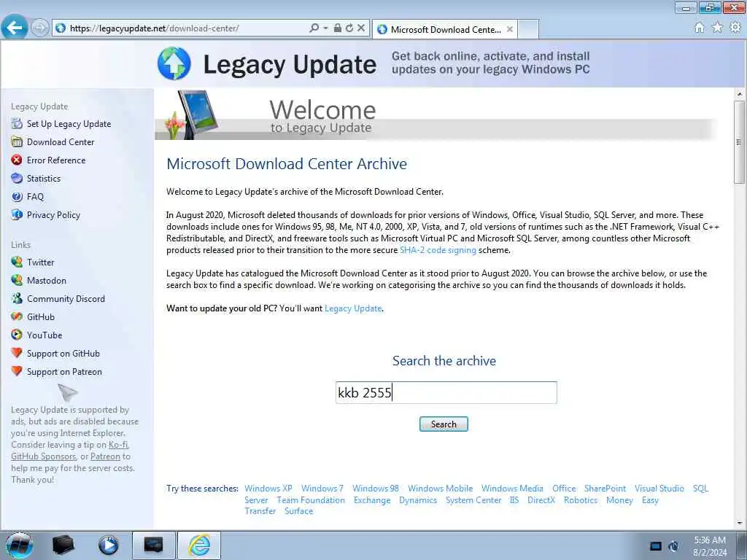This screenshot has width=747, height=560.
Task: Try the IIS suggested search
Action: pos(514,500)
